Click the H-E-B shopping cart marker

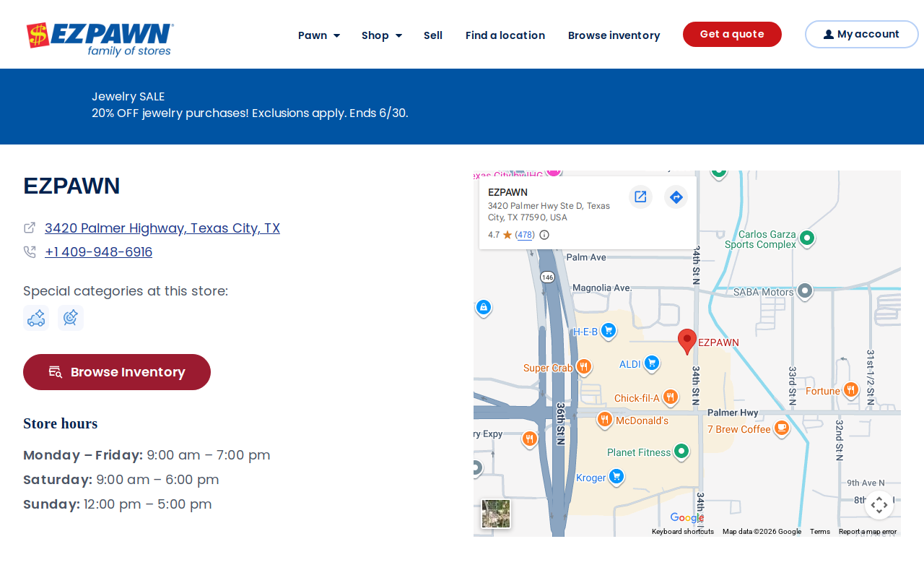coord(609,331)
